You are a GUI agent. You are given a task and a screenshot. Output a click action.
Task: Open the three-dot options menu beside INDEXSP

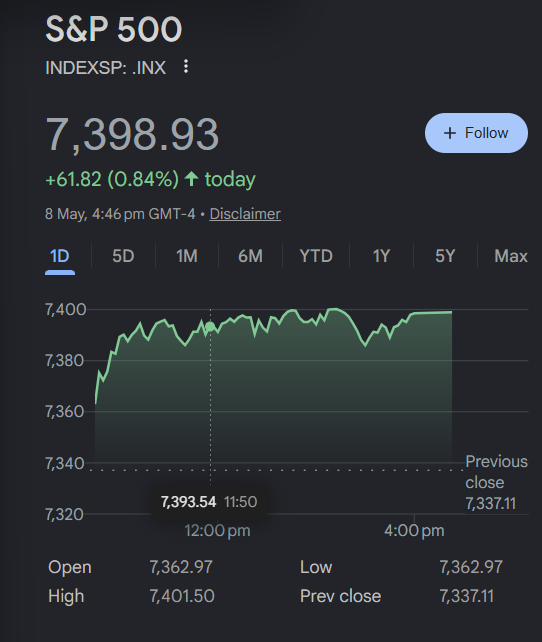[x=186, y=66]
